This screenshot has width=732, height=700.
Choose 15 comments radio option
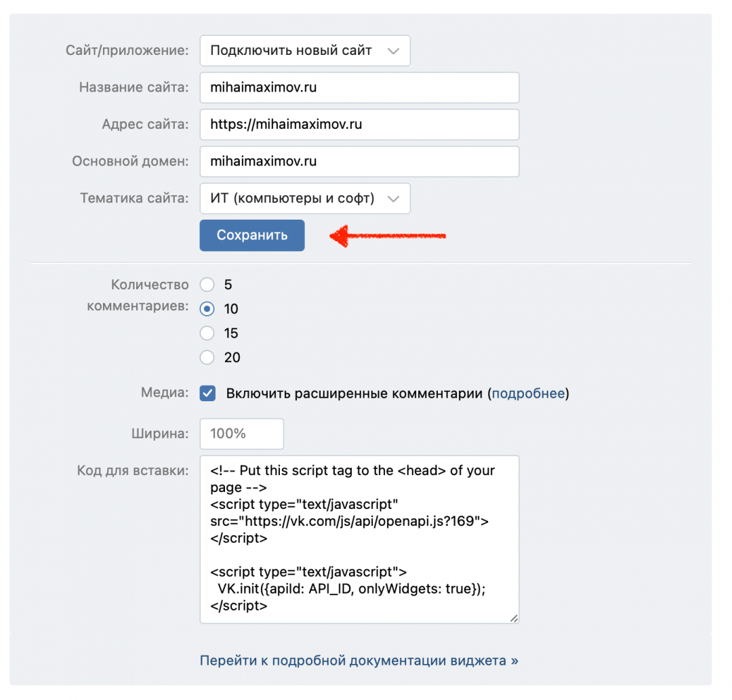207,333
